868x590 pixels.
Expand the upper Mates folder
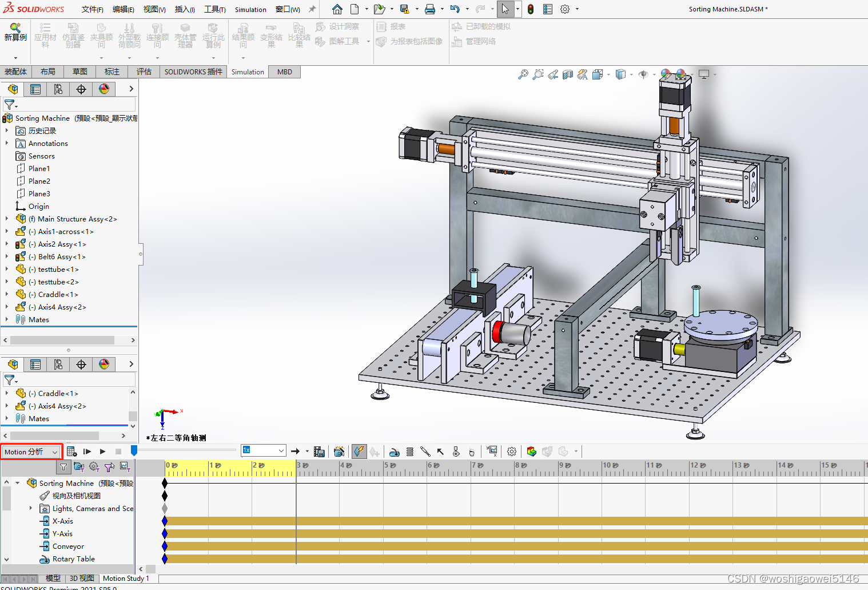pos(7,319)
